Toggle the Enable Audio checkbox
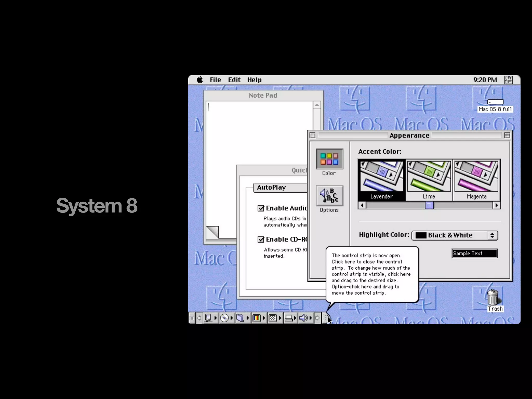 261,208
